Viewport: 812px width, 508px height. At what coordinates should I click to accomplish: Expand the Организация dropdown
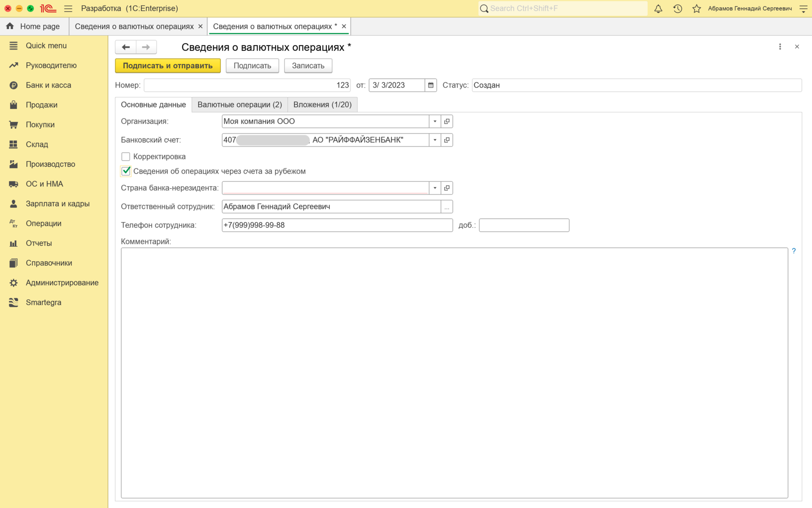(435, 121)
